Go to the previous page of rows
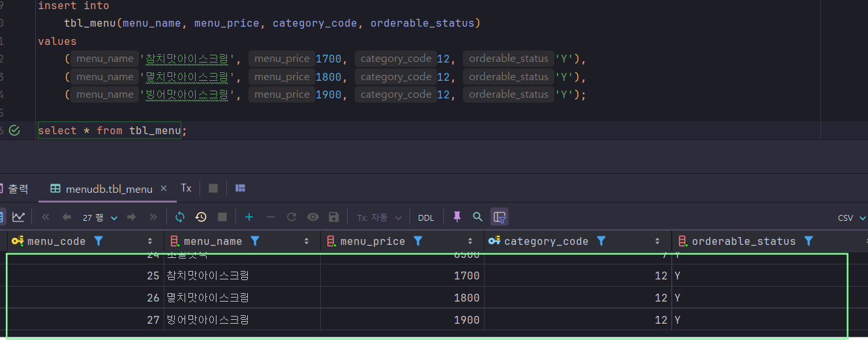The image size is (868, 340). 66,217
